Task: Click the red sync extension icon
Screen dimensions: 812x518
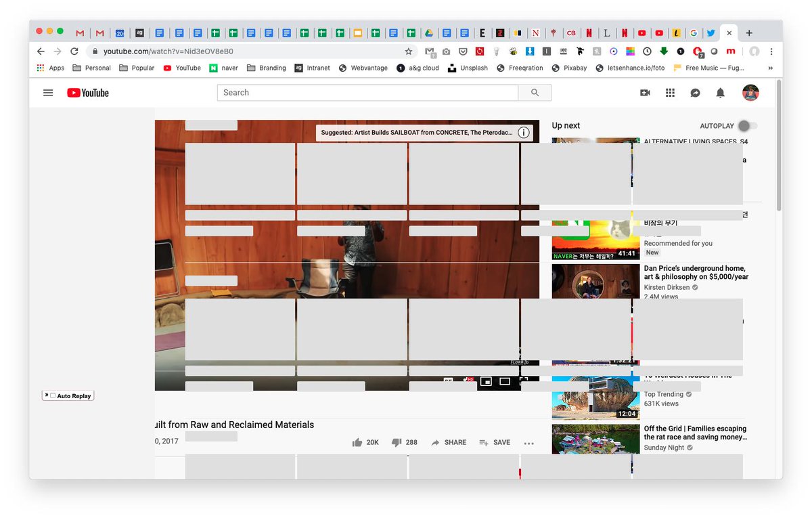Action: click(480, 51)
